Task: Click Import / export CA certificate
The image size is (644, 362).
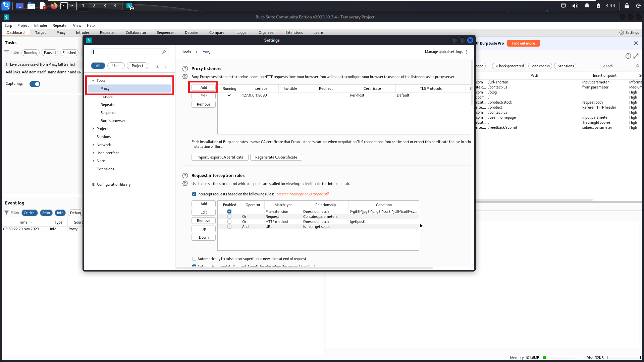Action: 220,157
